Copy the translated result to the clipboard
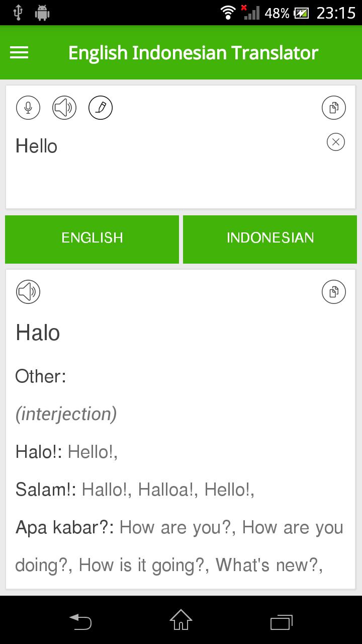Screen dimensions: 362x644 [334, 292]
